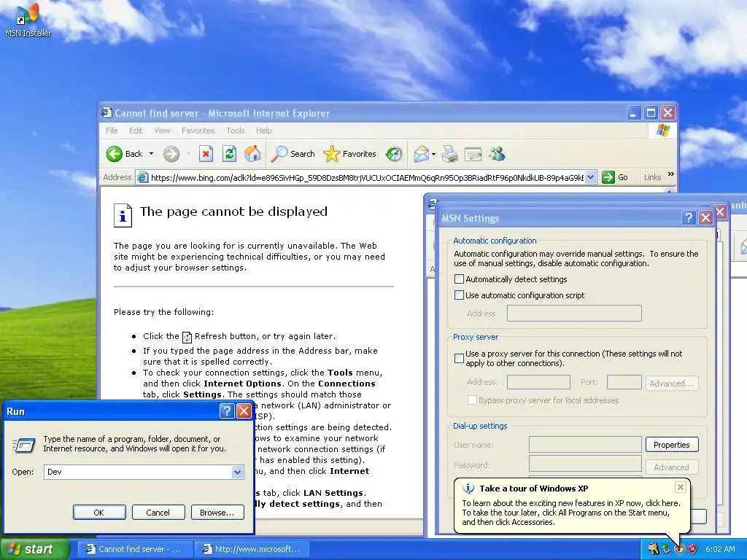
Task: Open the History toolbar icon
Action: coord(394,154)
